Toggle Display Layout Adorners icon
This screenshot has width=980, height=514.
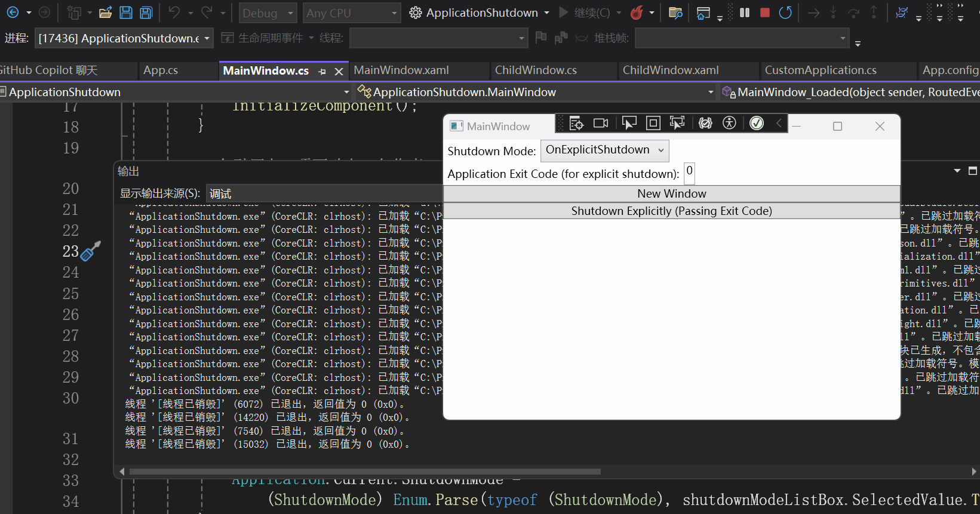[653, 123]
